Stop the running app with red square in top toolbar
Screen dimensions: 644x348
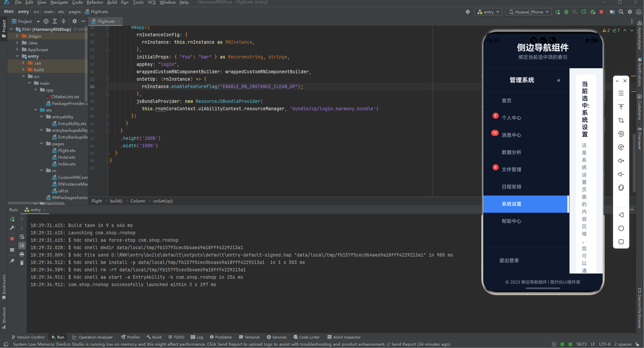tap(601, 12)
